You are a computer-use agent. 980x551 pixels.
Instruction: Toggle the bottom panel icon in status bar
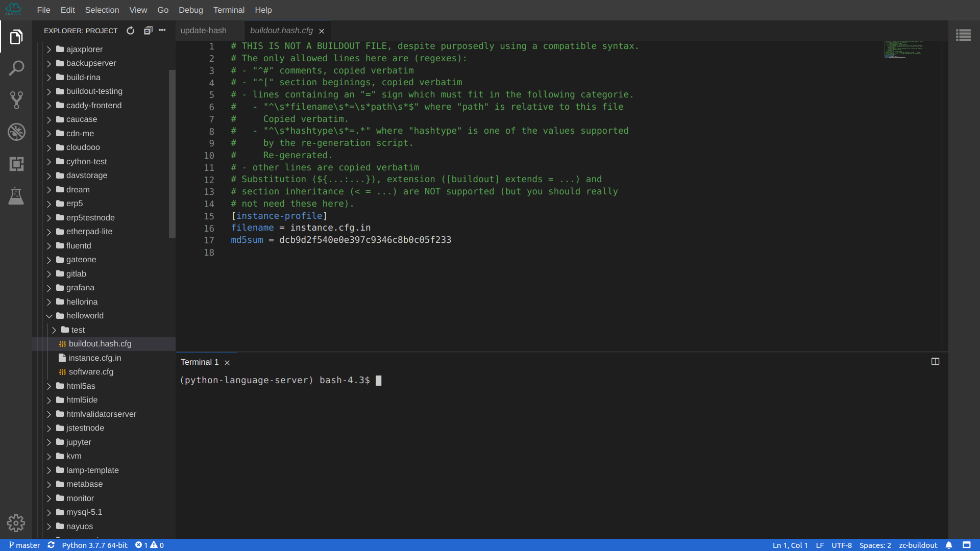tap(967, 545)
